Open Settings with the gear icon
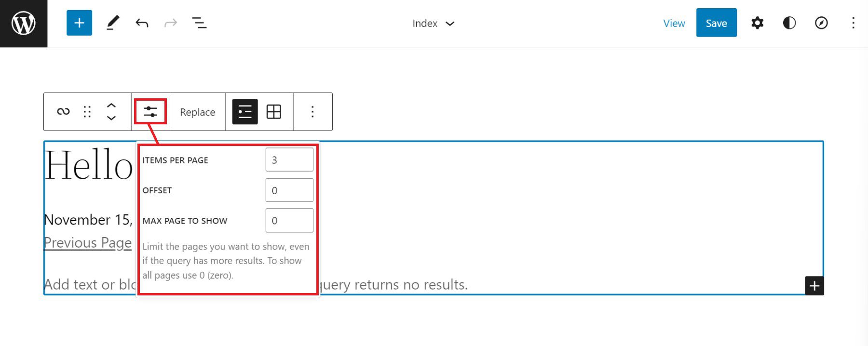The image size is (868, 346). click(757, 23)
